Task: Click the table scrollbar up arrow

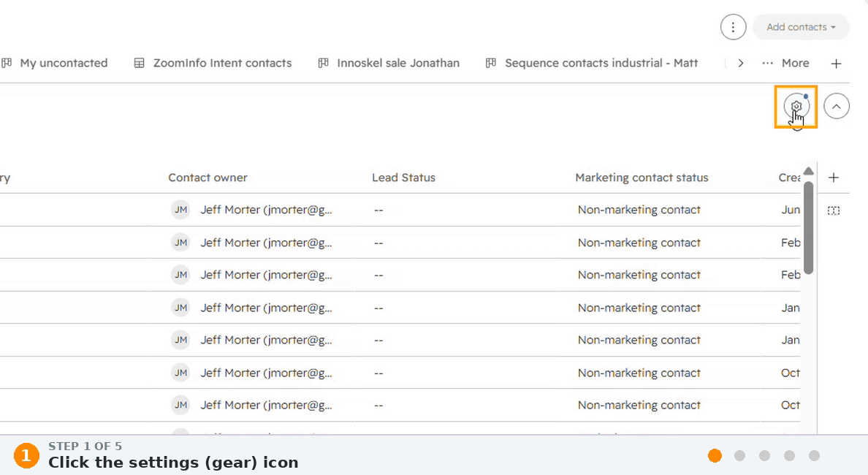Action: (809, 172)
